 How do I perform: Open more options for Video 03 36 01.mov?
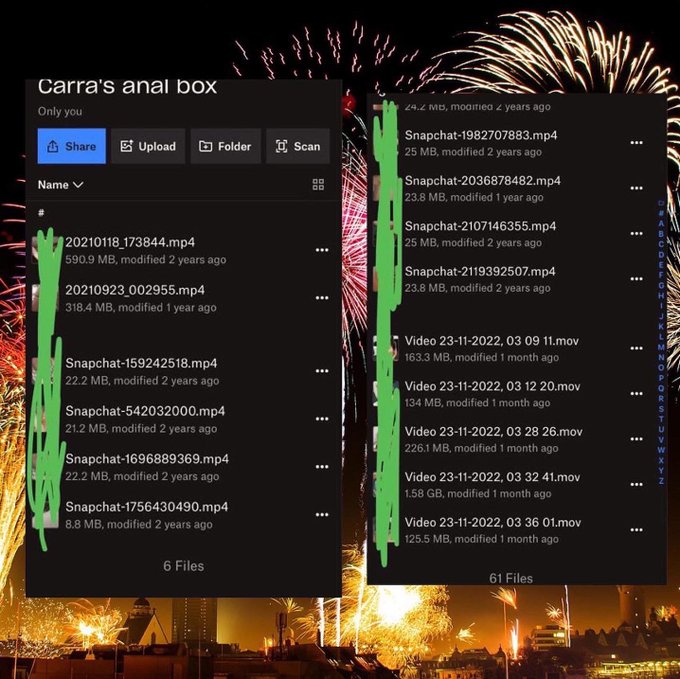point(636,530)
